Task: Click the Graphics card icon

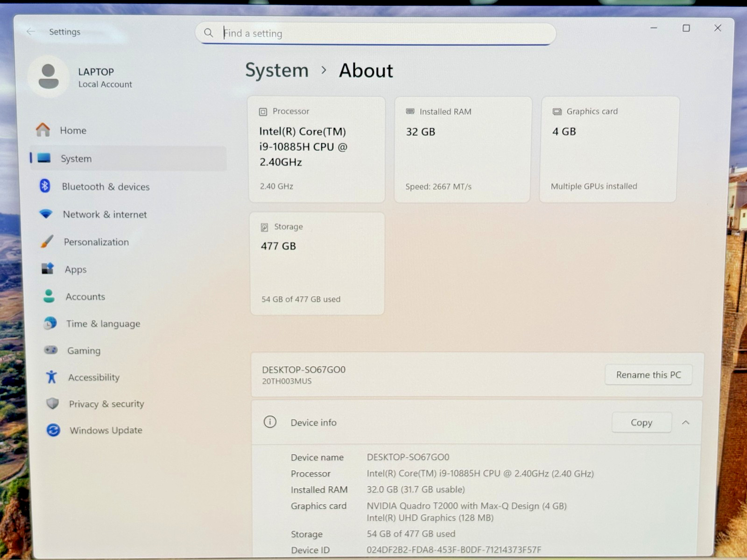Action: pyautogui.click(x=557, y=112)
